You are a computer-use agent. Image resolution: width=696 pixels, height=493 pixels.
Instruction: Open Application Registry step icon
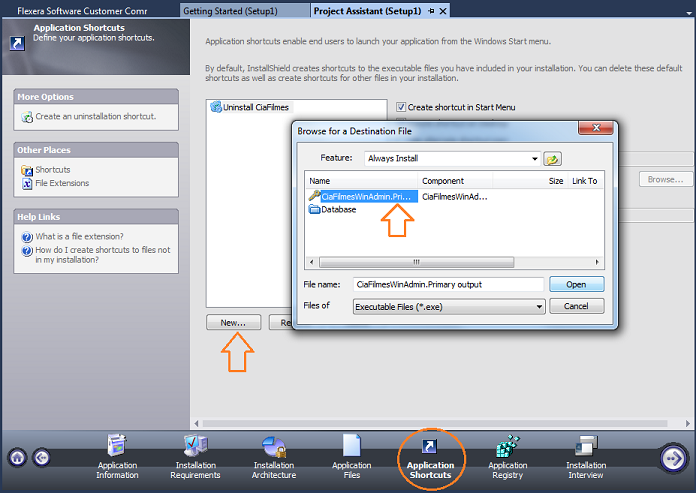coord(508,446)
